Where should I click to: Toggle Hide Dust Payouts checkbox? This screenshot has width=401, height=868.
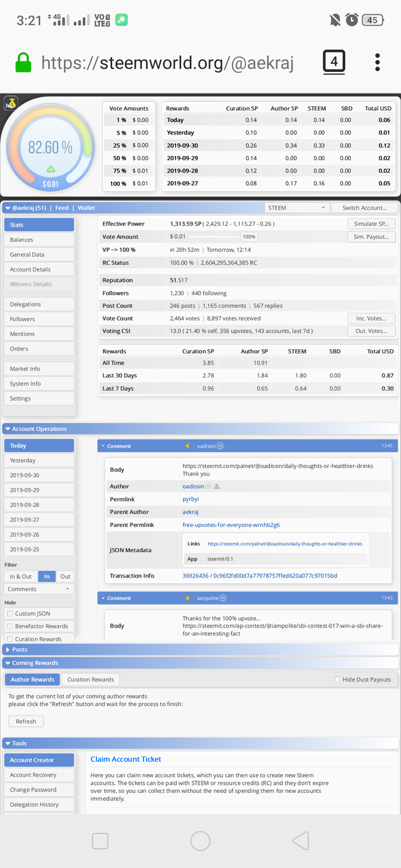coord(338,679)
